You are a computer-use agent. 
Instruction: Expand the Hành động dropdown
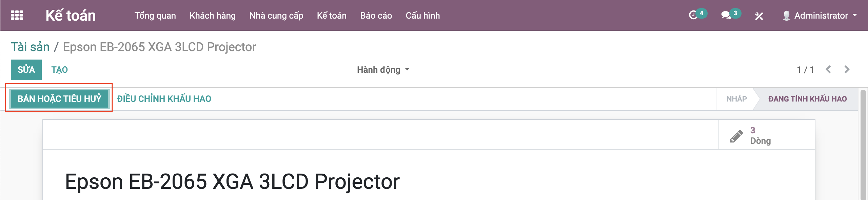click(x=383, y=70)
